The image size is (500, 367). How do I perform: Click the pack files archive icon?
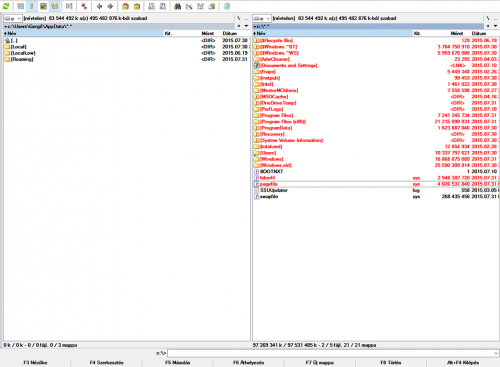[125, 6]
